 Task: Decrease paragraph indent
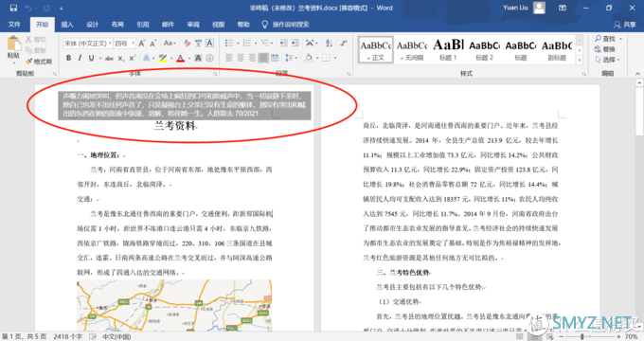point(283,44)
